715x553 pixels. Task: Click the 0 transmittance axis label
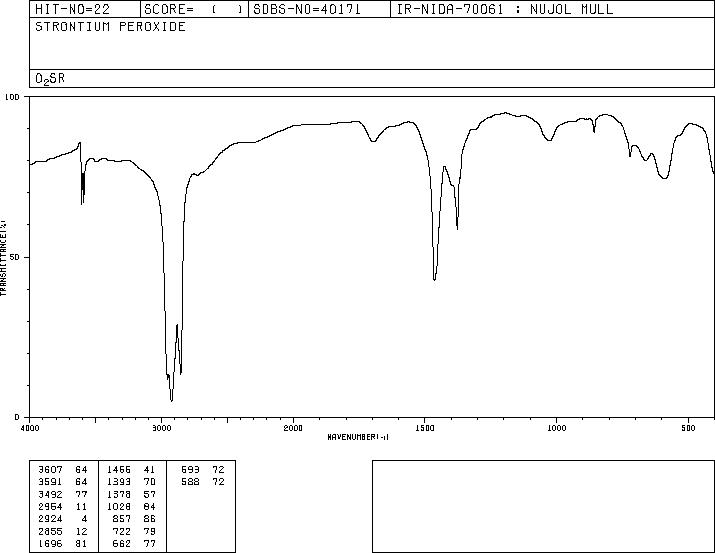tap(17, 417)
